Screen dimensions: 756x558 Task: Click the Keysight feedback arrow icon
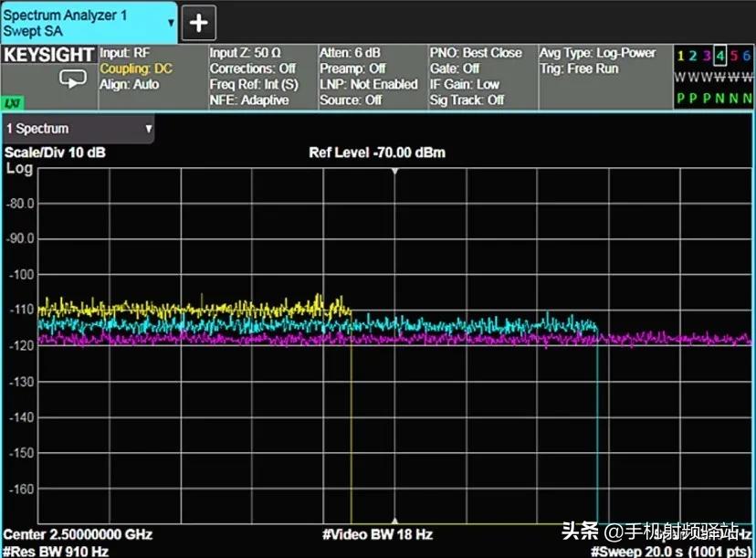(x=72, y=79)
